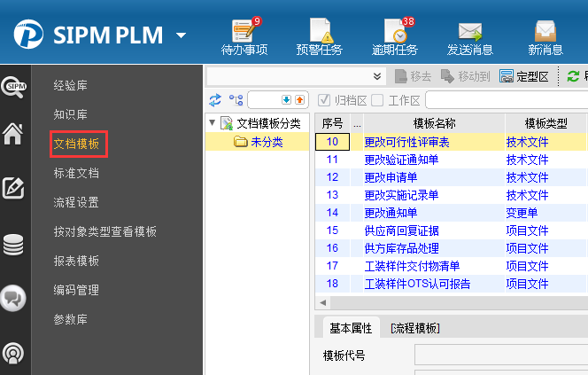Open template 供方库存品处理

(401, 248)
